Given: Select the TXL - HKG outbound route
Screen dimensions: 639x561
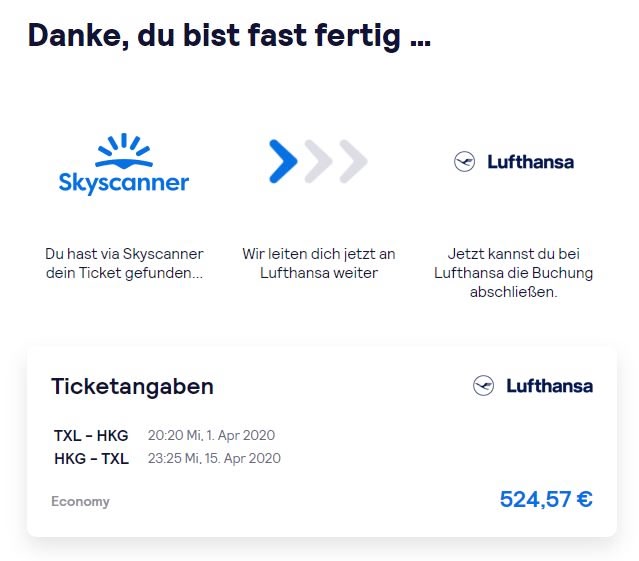Looking at the screenshot, I should [x=91, y=436].
